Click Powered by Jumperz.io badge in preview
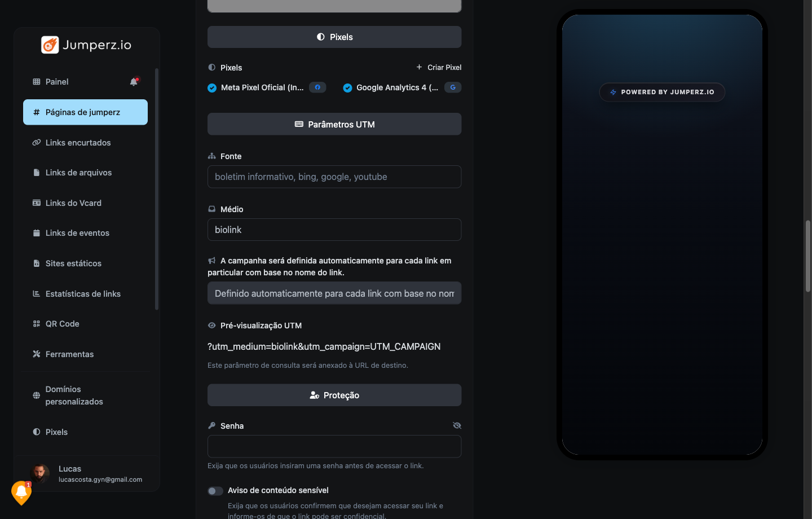Viewport: 812px width, 519px height. tap(662, 92)
